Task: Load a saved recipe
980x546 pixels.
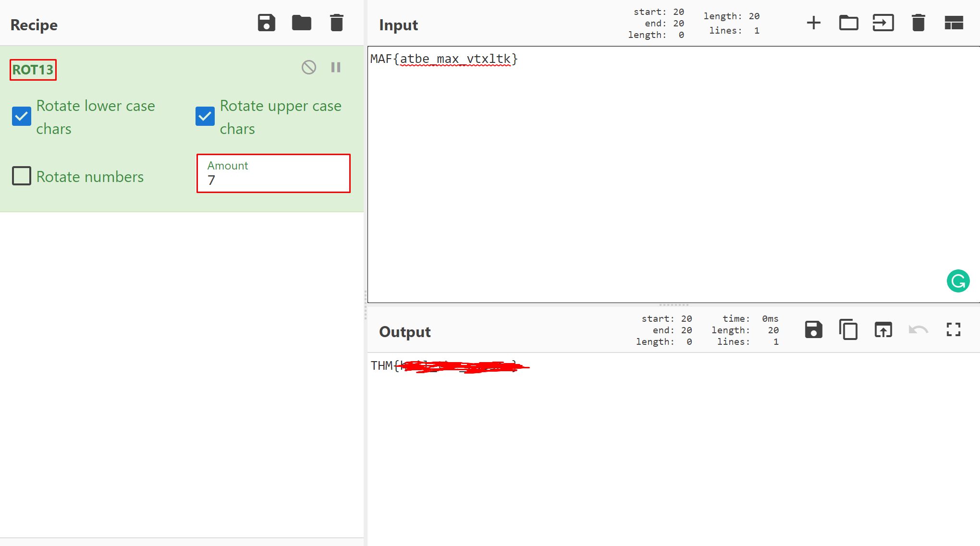Action: coord(301,22)
